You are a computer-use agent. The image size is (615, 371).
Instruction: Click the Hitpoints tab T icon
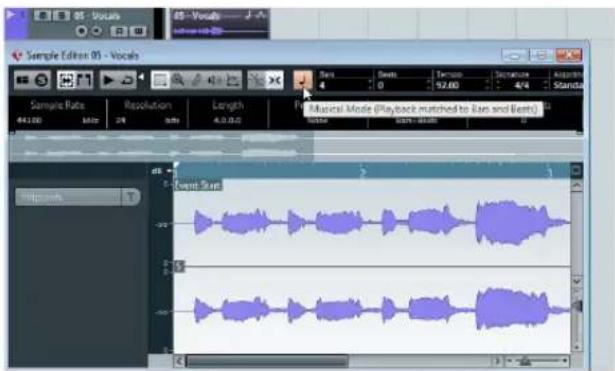[x=131, y=197]
